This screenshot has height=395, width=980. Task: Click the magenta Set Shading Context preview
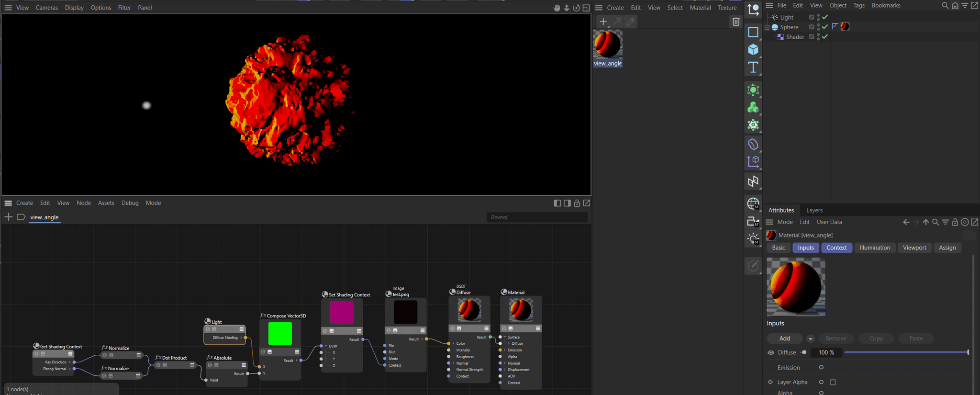[x=342, y=313]
